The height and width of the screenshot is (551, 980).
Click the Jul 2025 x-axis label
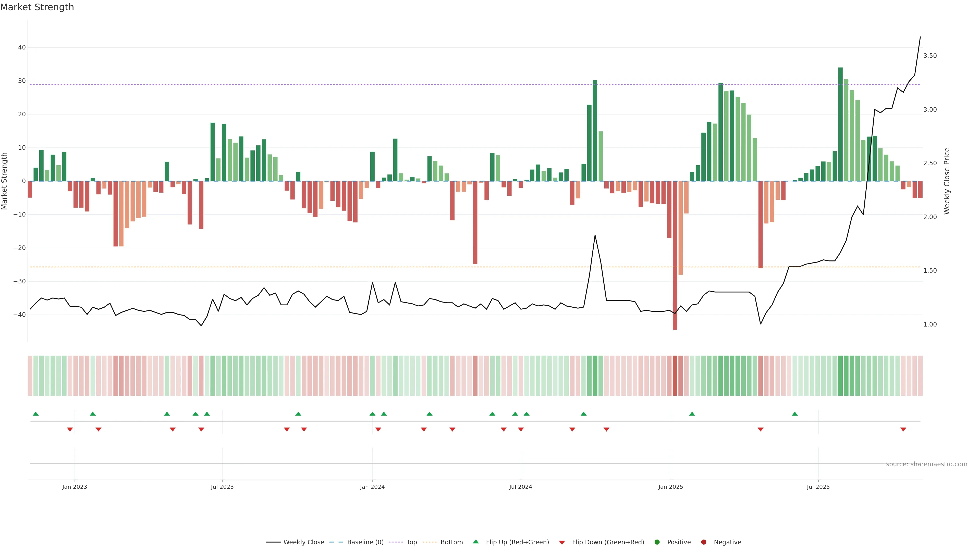click(x=818, y=487)
